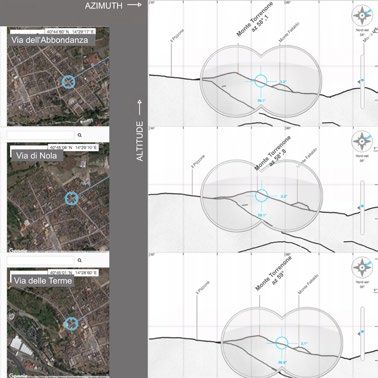Click the blue crosshair circle in the bottom panorama
The height and width of the screenshot is (378, 378).
pos(282,343)
